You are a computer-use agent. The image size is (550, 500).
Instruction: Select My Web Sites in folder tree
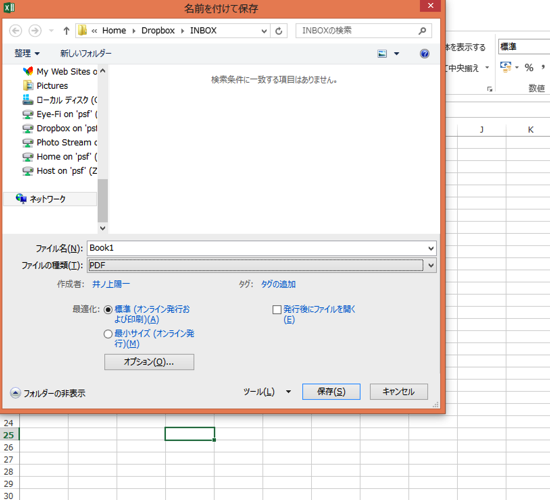click(x=60, y=72)
